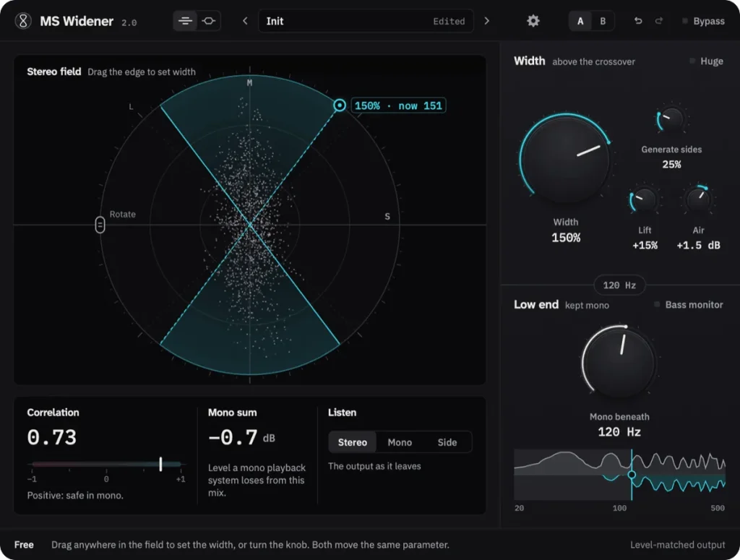The width and height of the screenshot is (740, 560).
Task: Click the Lift knob
Action: pos(644,200)
